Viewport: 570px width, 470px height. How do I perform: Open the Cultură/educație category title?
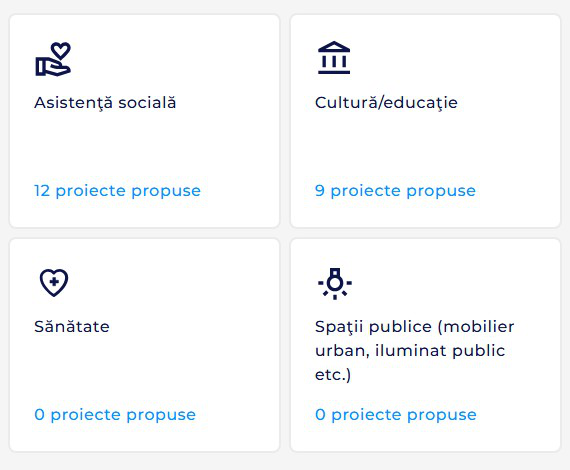[x=386, y=103]
